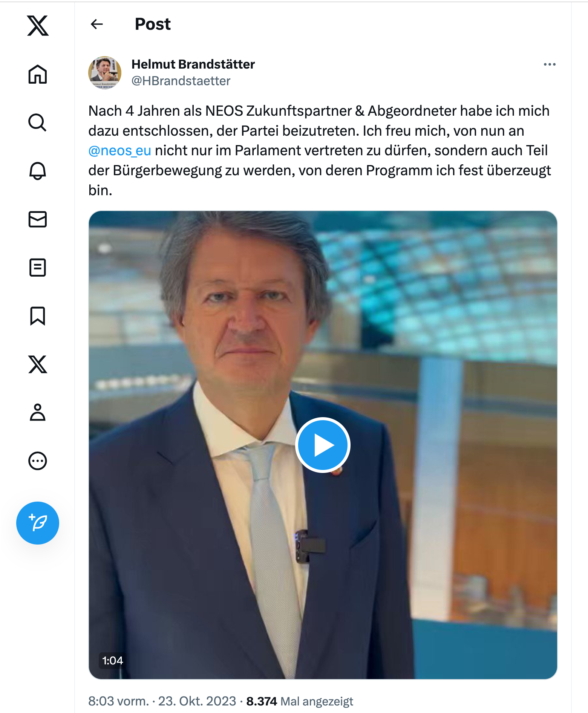The image size is (588, 713).
Task: Open the Search magnifier icon
Action: point(38,122)
